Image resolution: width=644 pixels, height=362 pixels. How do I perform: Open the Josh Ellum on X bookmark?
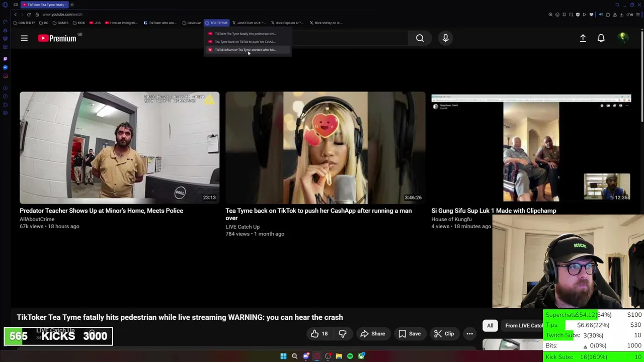click(x=249, y=23)
